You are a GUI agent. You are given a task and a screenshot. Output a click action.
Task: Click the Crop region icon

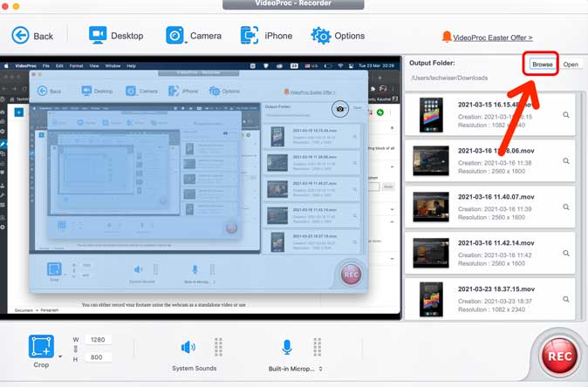41,346
